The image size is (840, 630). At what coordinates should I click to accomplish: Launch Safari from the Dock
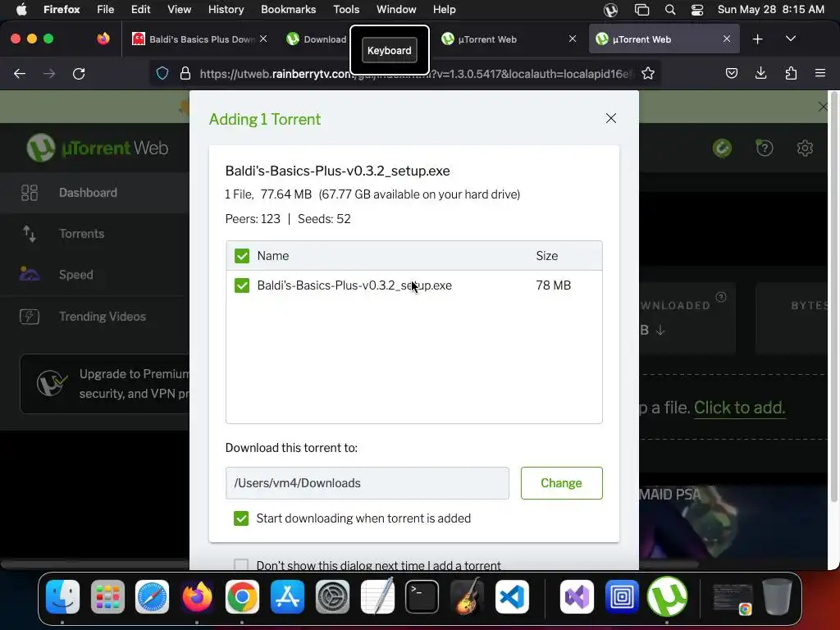pos(152,597)
